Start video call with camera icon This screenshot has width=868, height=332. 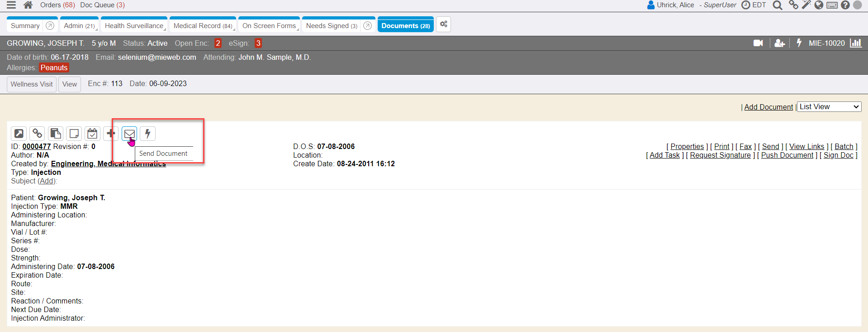pos(758,43)
